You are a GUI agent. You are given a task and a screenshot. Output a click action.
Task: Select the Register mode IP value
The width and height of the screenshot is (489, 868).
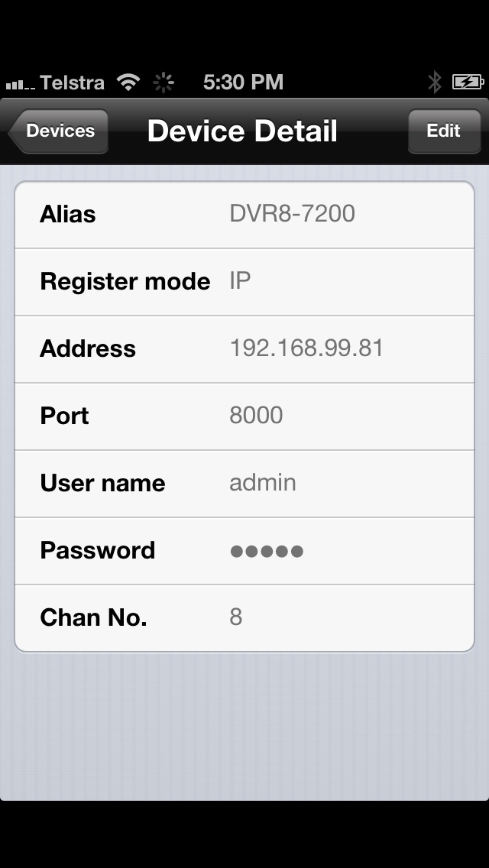pyautogui.click(x=240, y=281)
